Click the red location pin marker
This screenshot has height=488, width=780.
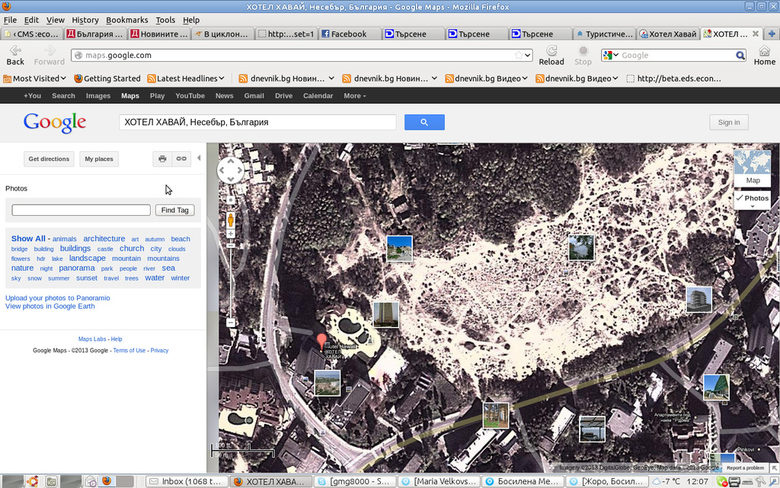click(x=322, y=341)
